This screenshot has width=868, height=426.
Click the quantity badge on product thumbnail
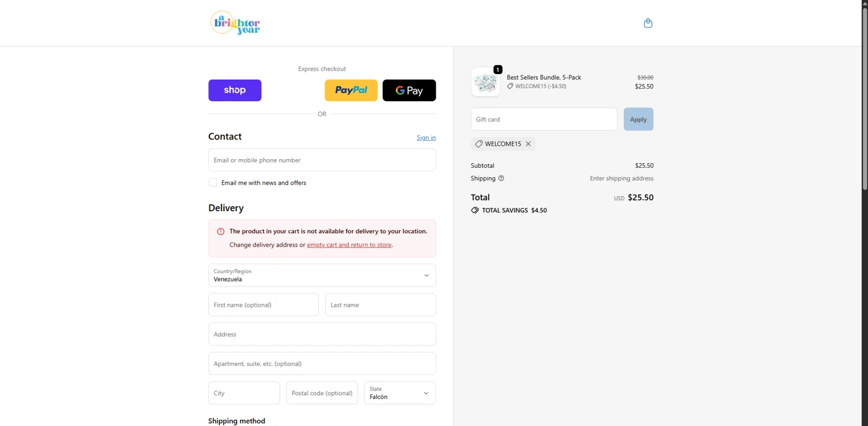(498, 69)
